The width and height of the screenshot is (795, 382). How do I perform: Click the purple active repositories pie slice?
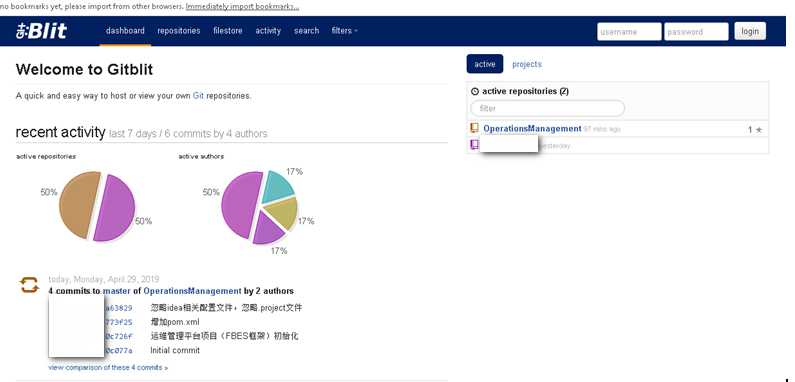click(x=115, y=208)
